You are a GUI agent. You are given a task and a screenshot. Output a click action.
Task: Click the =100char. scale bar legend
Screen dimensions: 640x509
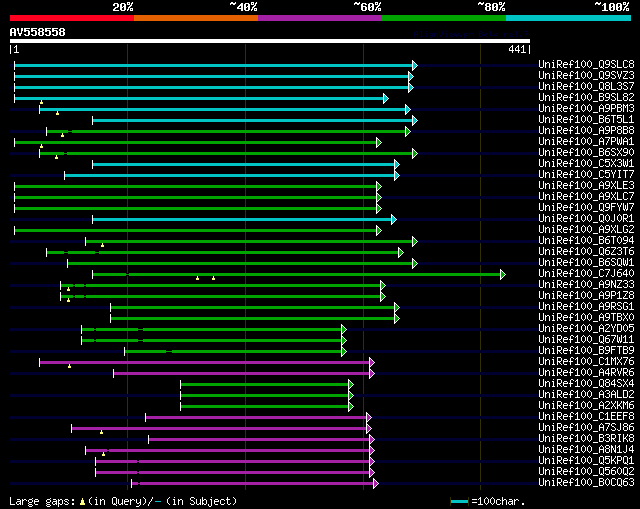[x=487, y=501]
